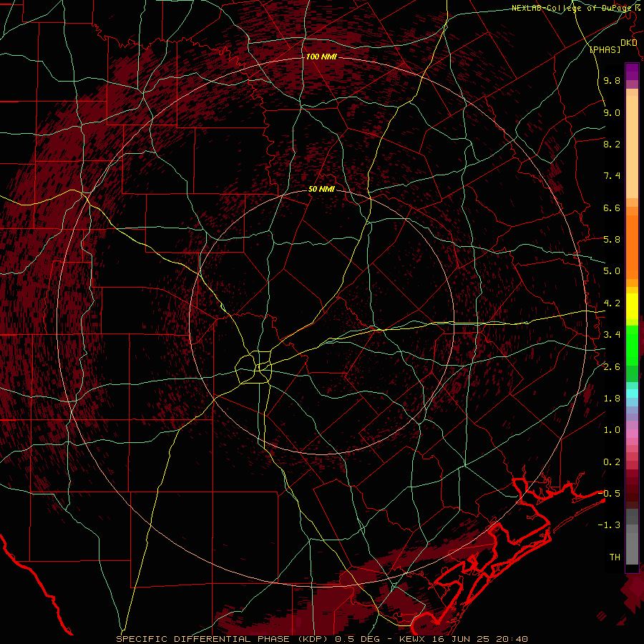
Task: Select the 5.8 scale value
Action: (x=612, y=240)
